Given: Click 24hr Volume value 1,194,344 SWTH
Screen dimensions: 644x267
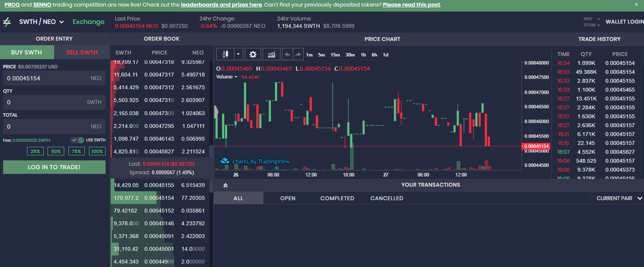Looking at the screenshot, I should (x=298, y=26).
